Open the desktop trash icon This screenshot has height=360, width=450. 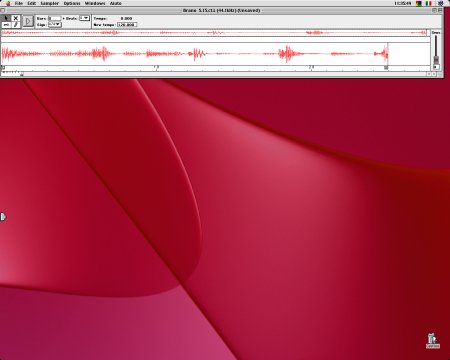coord(432,341)
